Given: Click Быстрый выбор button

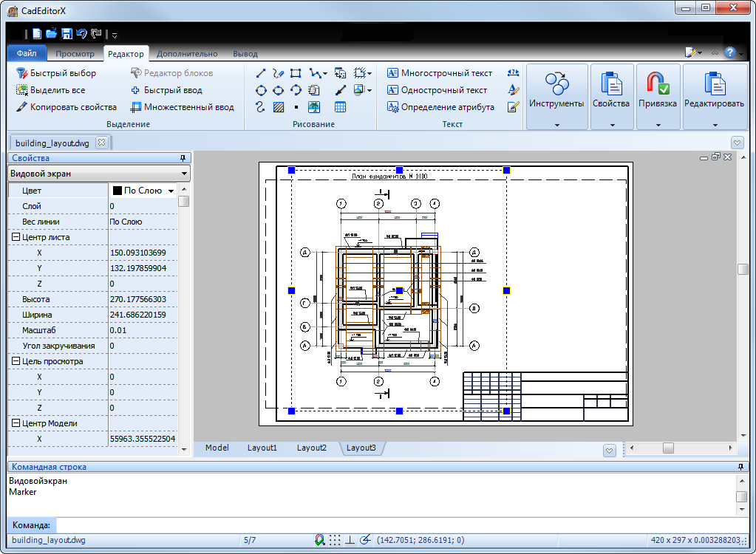Looking at the screenshot, I should pos(56,73).
